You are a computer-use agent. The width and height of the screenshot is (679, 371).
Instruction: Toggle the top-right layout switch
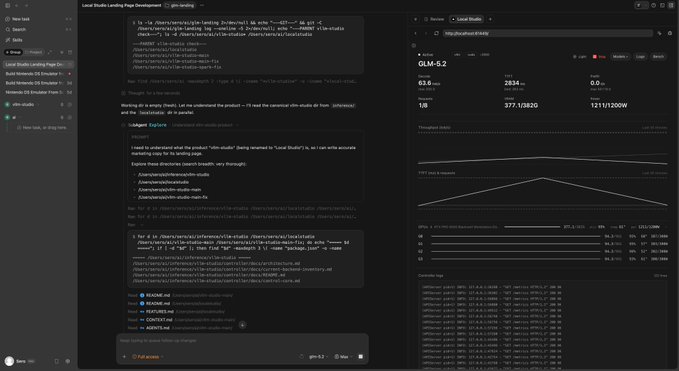coord(641,5)
